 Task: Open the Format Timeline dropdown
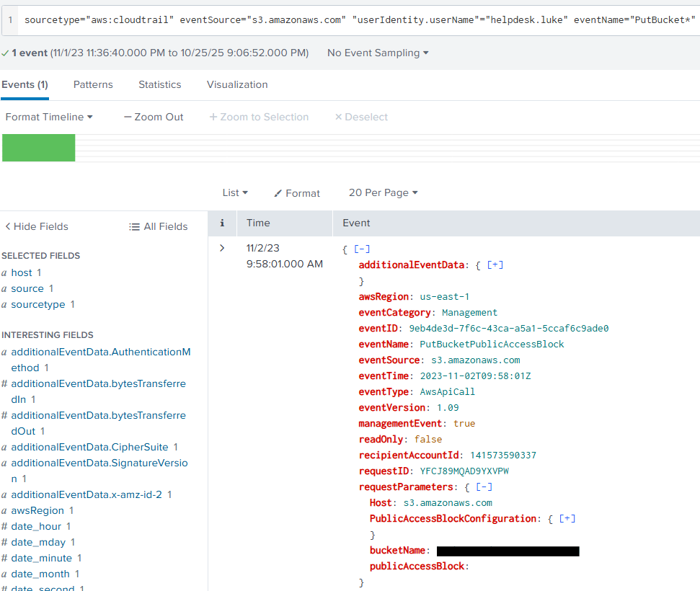tap(49, 117)
